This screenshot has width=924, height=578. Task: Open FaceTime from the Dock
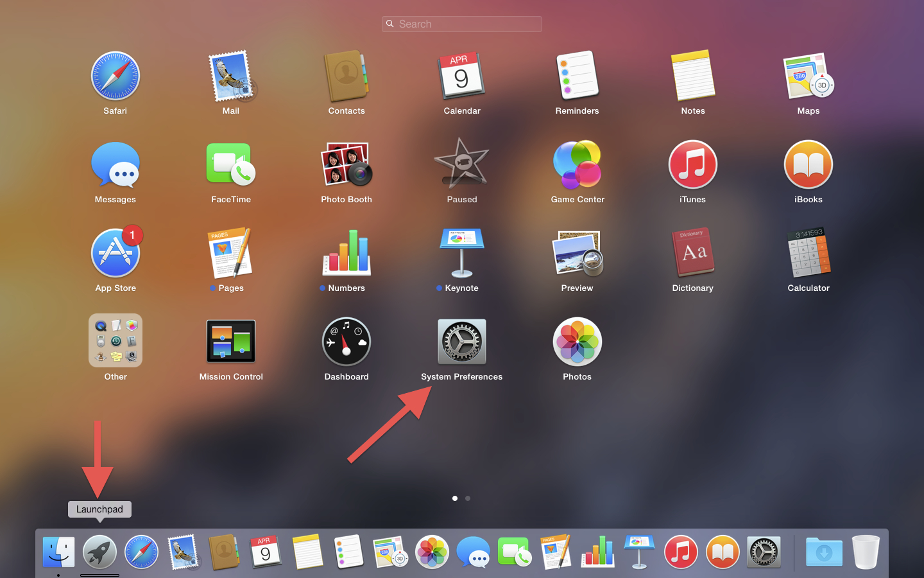(x=515, y=552)
